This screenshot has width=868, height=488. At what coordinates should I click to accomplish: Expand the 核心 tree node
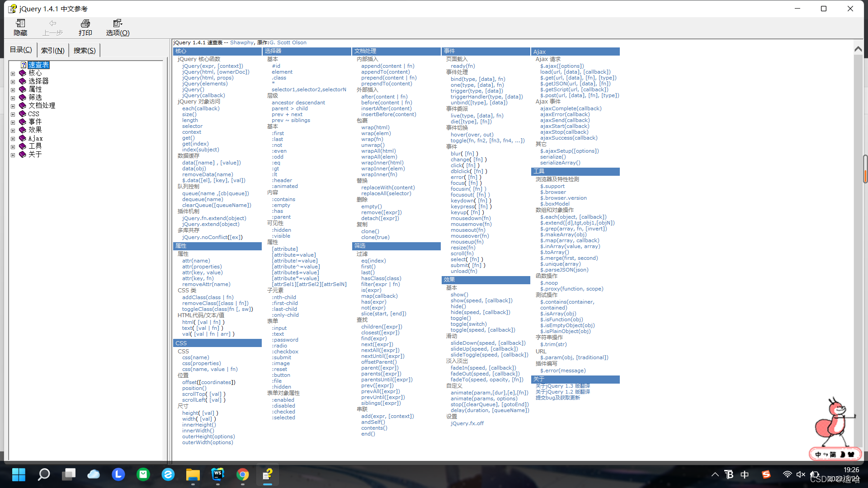[x=13, y=74]
